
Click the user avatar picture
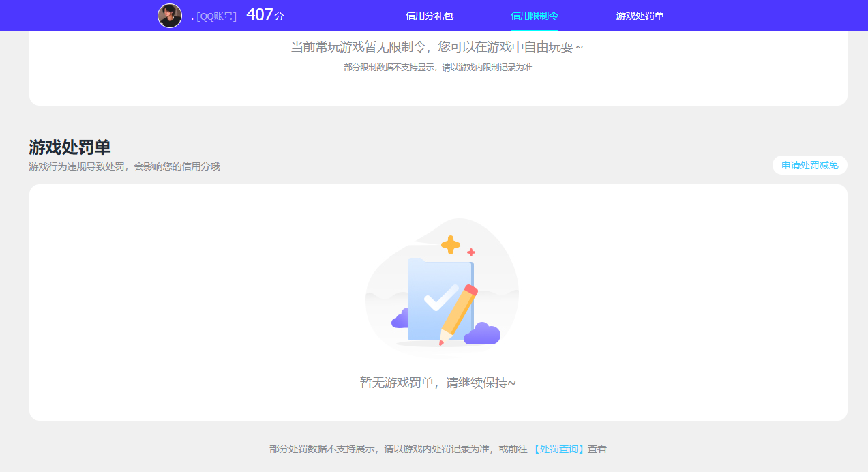coord(170,16)
